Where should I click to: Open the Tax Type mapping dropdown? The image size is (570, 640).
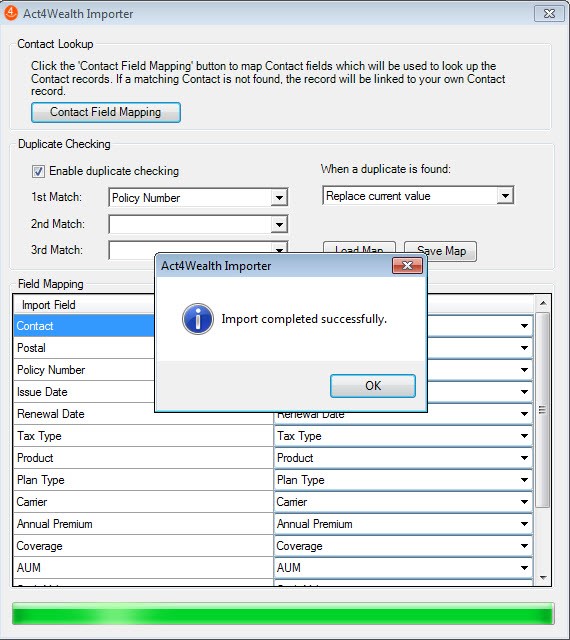tap(524, 436)
